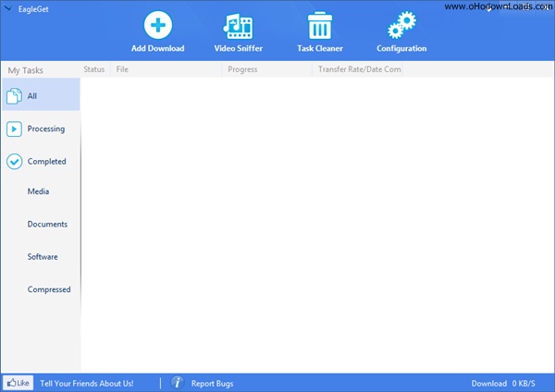Filter tasks by Software

43,256
